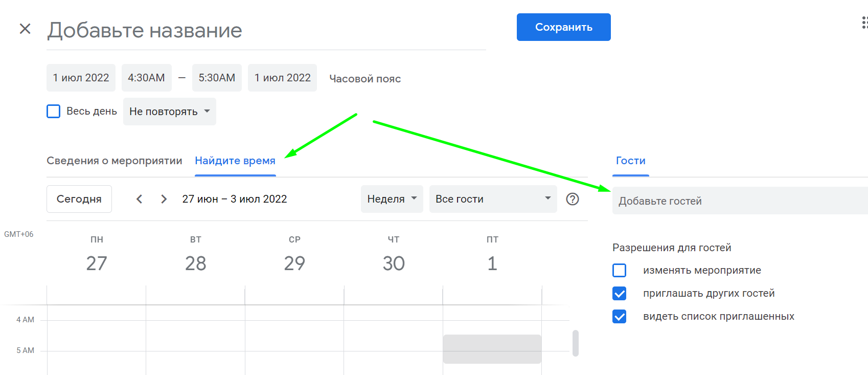The image size is (868, 375).
Task: Expand the Не повторять recurrence dropdown
Action: [170, 112]
